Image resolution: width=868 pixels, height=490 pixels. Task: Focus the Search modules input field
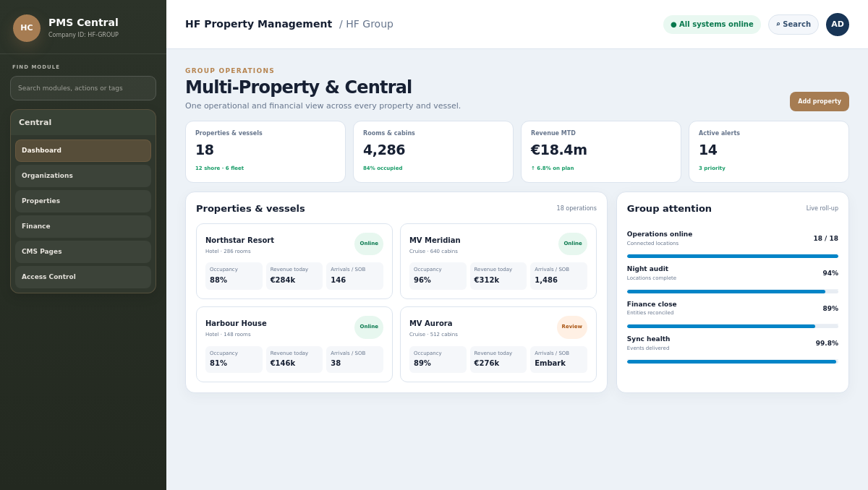point(83,88)
